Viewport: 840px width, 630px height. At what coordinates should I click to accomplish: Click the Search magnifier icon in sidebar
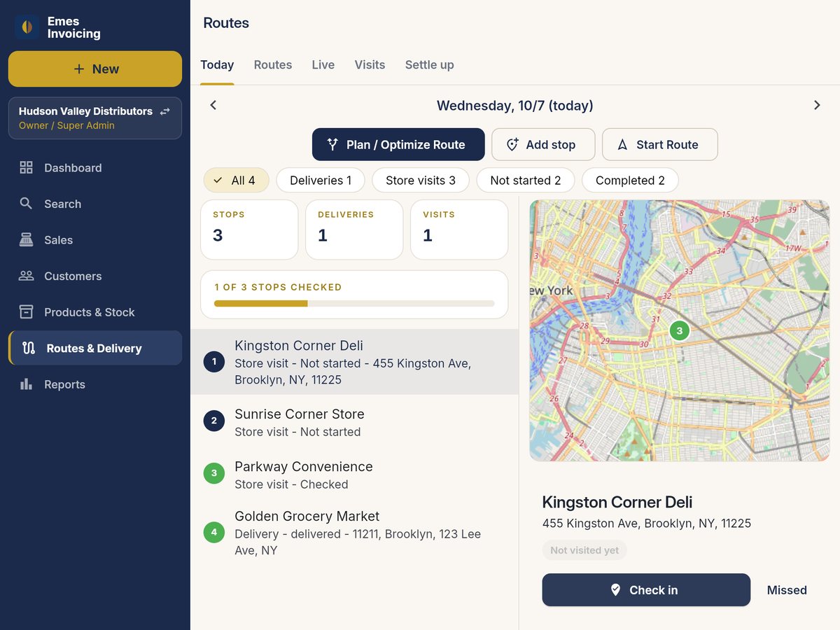[26, 204]
